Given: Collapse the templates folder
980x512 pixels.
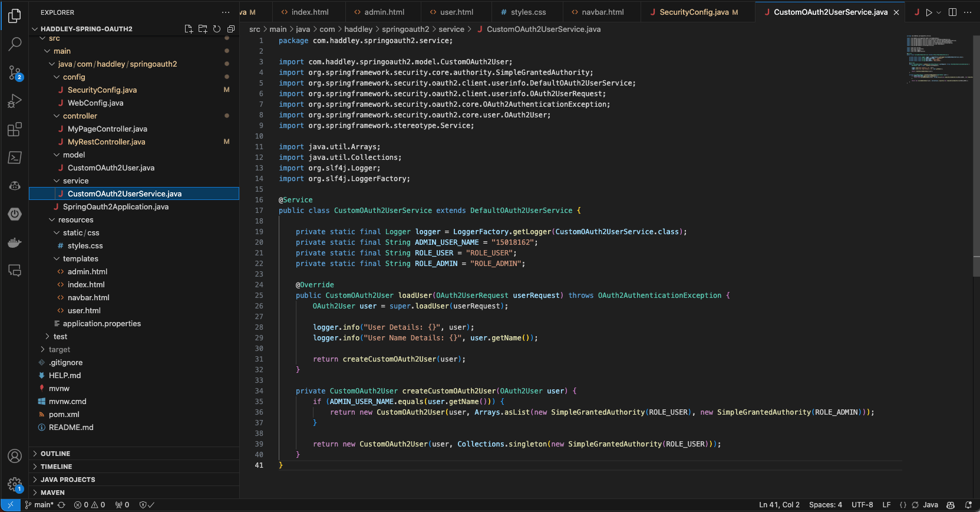Looking at the screenshot, I should [80, 259].
